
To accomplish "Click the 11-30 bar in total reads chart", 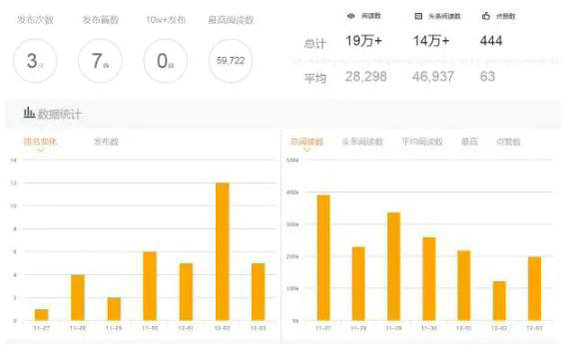I will pos(429,279).
